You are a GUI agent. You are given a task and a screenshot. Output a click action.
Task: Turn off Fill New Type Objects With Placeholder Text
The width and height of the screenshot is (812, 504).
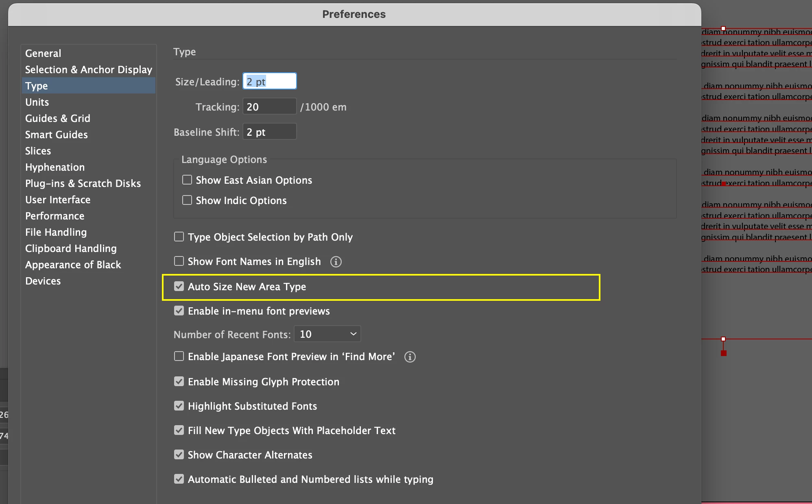pyautogui.click(x=179, y=430)
